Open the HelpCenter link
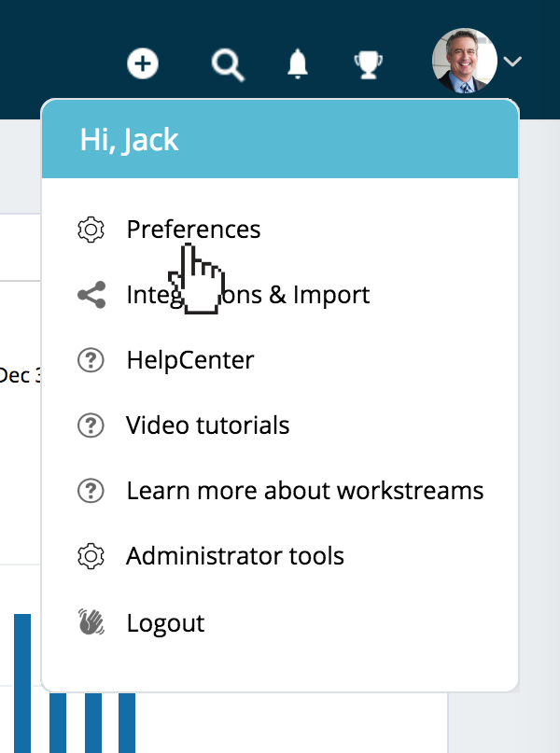560x753 pixels. coord(190,360)
